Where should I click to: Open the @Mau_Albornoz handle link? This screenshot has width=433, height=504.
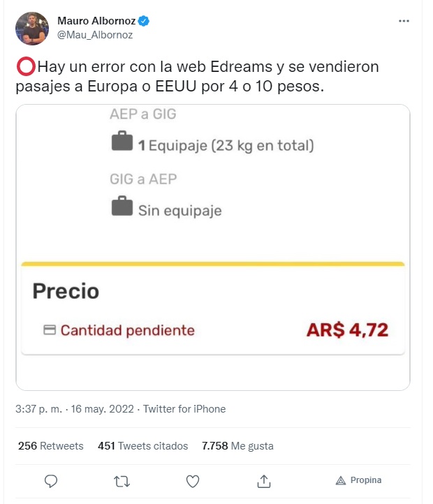pyautogui.click(x=95, y=35)
